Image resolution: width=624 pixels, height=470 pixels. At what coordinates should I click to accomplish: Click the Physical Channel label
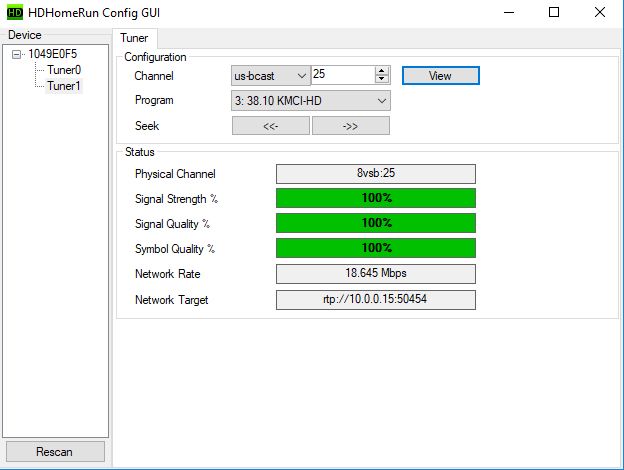click(x=175, y=174)
